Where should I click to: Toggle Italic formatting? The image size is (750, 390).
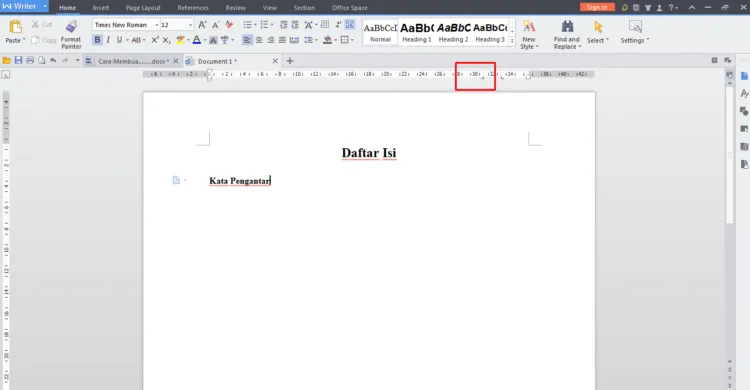click(108, 40)
